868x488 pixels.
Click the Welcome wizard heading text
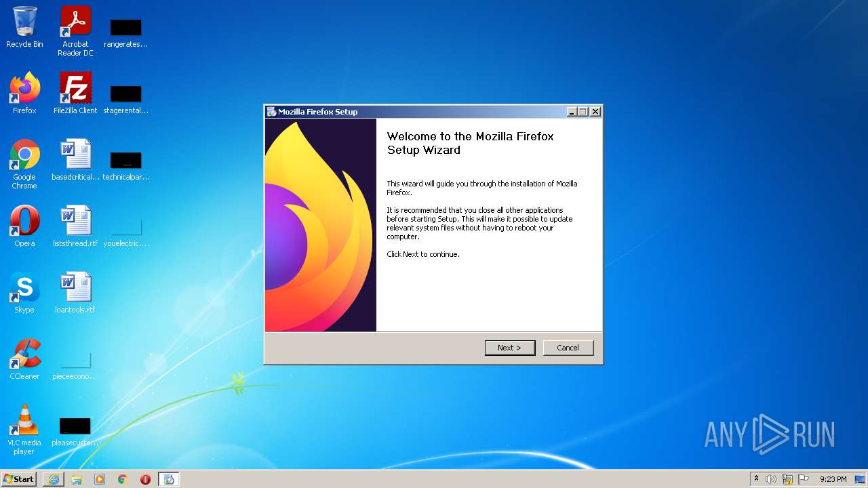pos(470,143)
